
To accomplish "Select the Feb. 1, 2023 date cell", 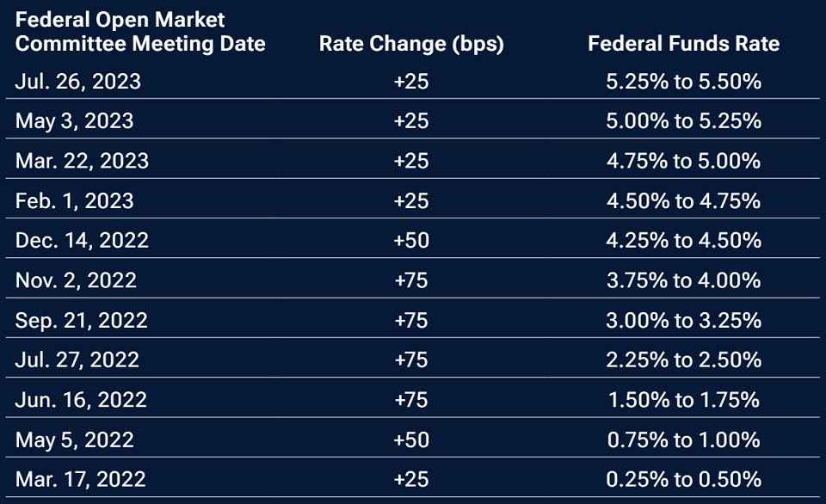I will pos(75,200).
